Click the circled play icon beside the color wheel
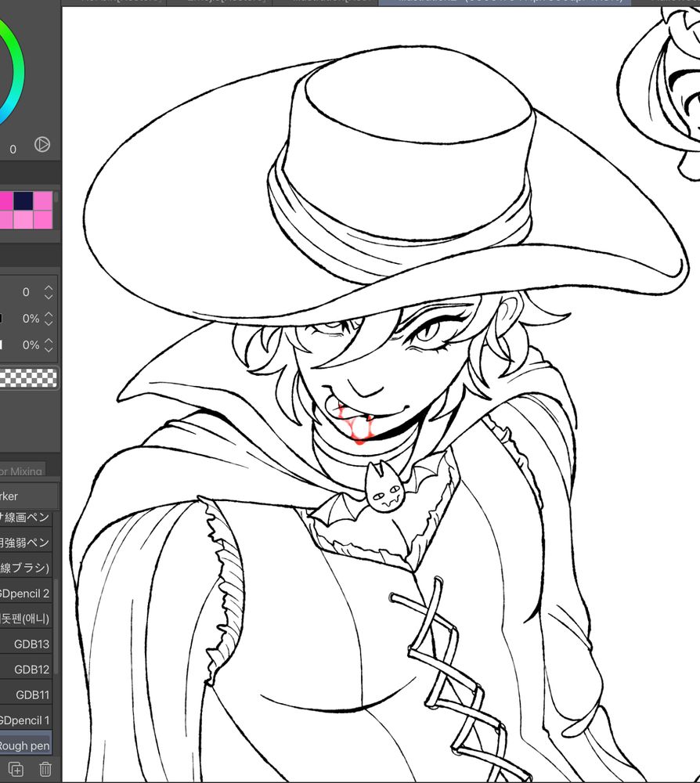The width and height of the screenshot is (700, 783). (42, 144)
